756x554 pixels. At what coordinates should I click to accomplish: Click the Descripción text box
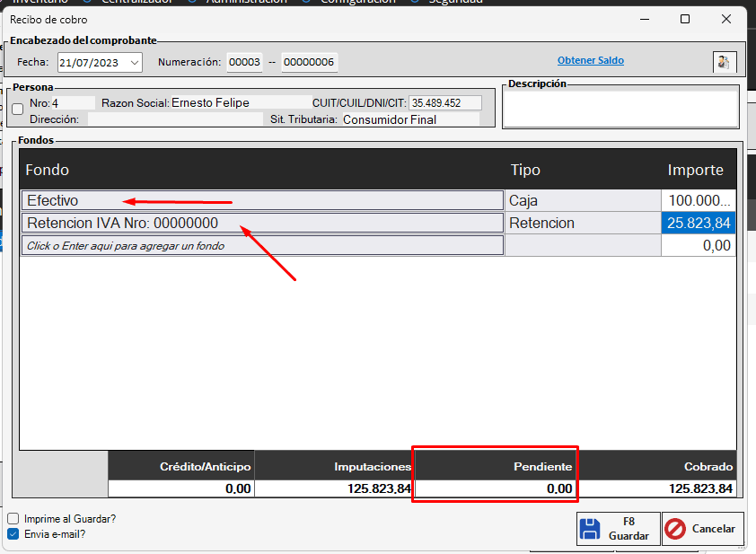click(620, 110)
